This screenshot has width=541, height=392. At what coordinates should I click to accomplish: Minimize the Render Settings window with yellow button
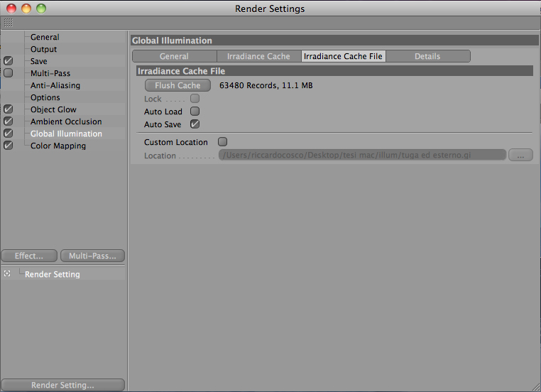[26, 9]
